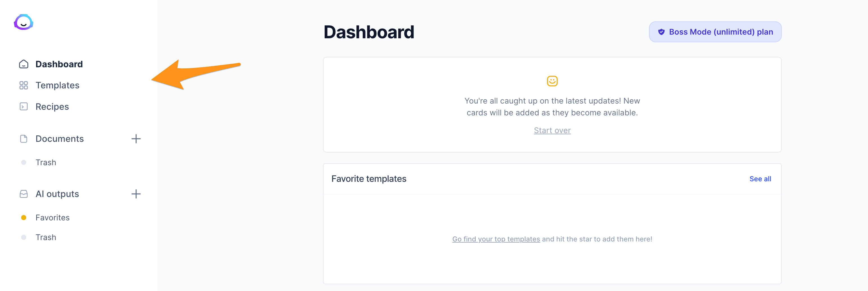Image resolution: width=868 pixels, height=291 pixels.
Task: Click the Dashboard home icon
Action: coord(24,64)
